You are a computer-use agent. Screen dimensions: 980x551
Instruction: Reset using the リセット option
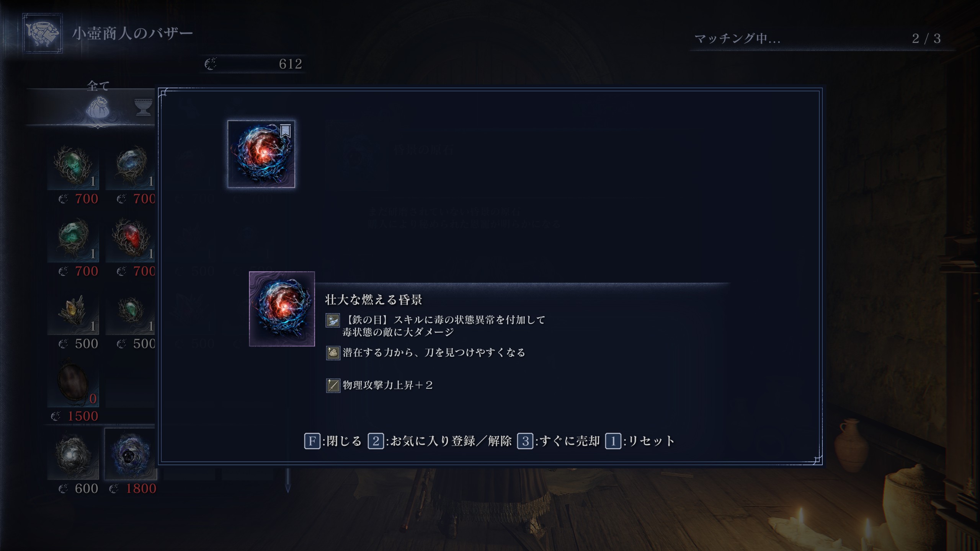(x=640, y=441)
